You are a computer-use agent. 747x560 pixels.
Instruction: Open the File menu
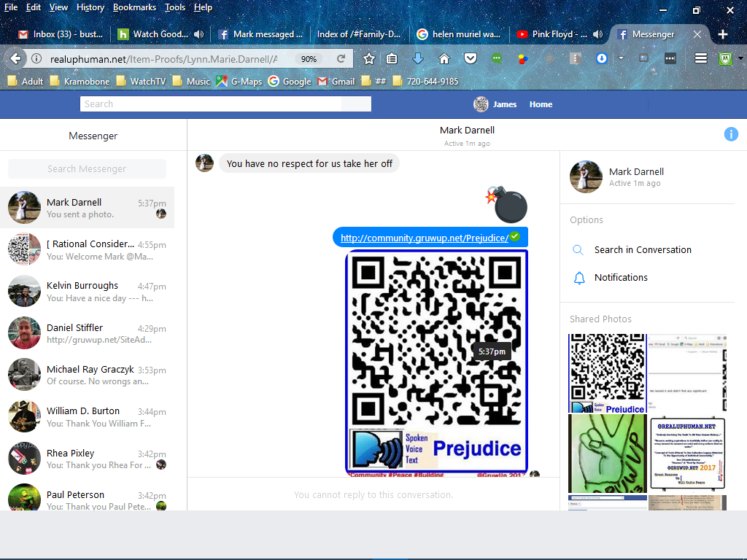point(11,7)
